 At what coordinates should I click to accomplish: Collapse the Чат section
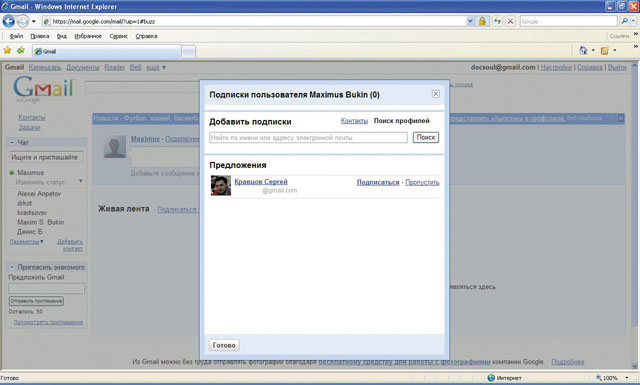pyautogui.click(x=12, y=142)
